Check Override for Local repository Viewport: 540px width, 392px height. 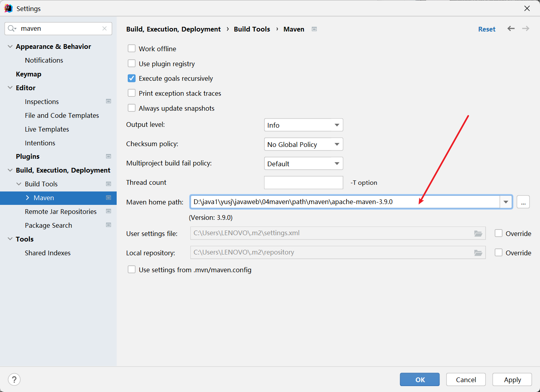click(499, 253)
